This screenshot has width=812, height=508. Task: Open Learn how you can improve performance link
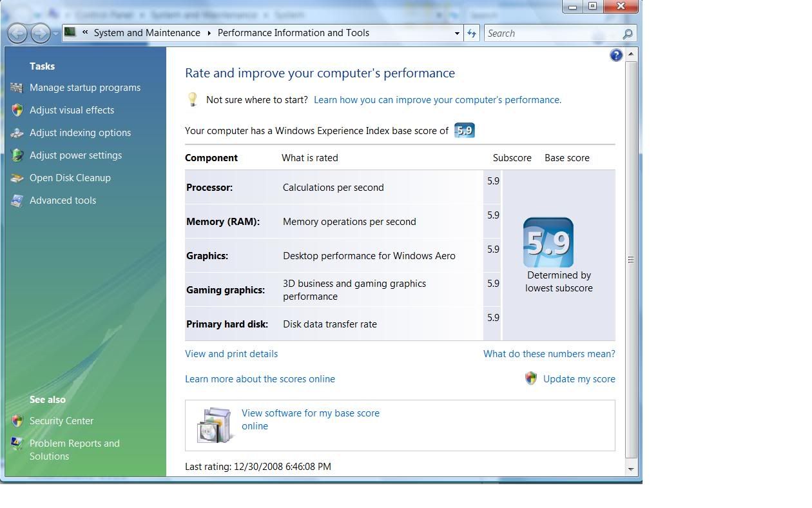[x=438, y=100]
